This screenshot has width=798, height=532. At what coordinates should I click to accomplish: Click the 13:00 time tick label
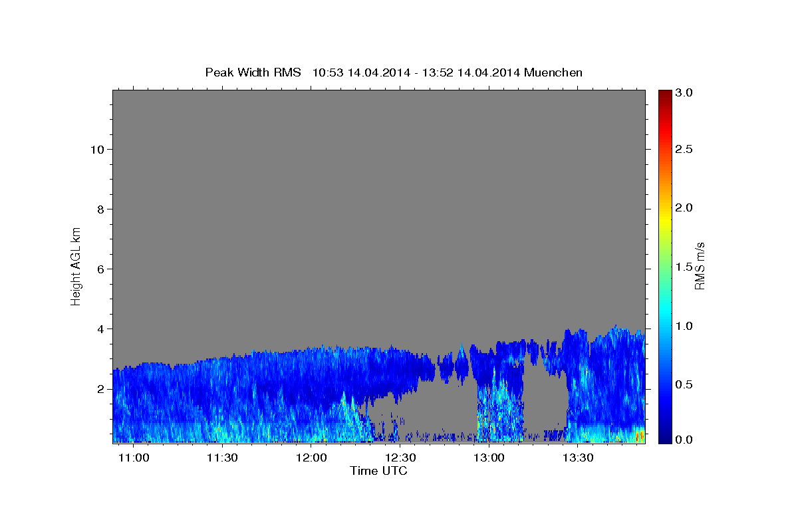pyautogui.click(x=489, y=458)
